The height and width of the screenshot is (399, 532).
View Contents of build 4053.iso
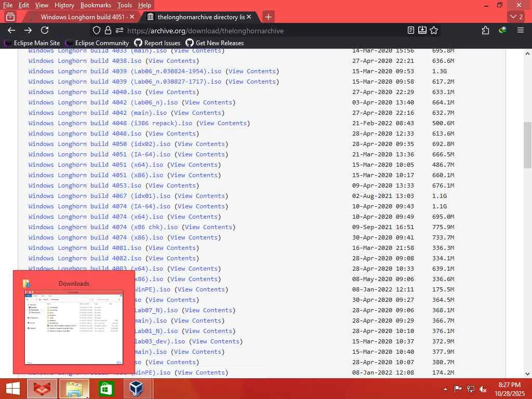[x=172, y=185]
